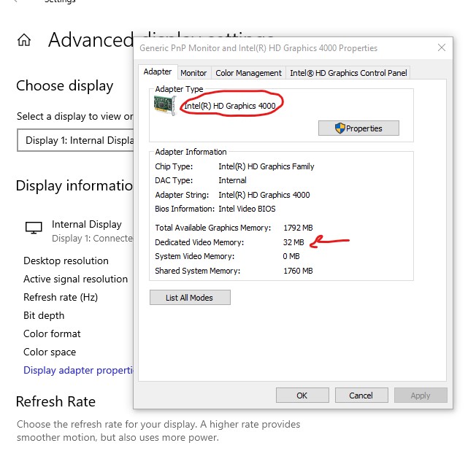
Task: Open the Color Management tab
Action: click(x=249, y=73)
